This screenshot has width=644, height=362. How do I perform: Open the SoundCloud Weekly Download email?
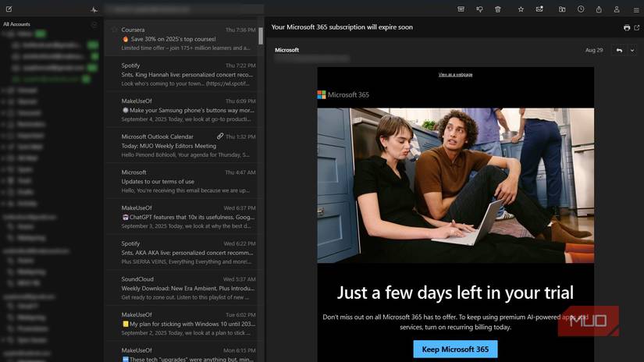[183, 288]
